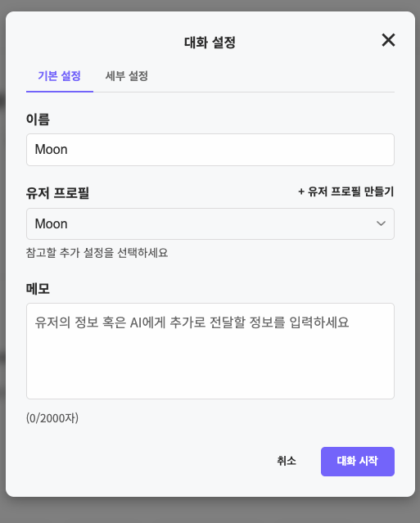
Task: Click the 이름 input field containing Moon
Action: pyautogui.click(x=210, y=150)
